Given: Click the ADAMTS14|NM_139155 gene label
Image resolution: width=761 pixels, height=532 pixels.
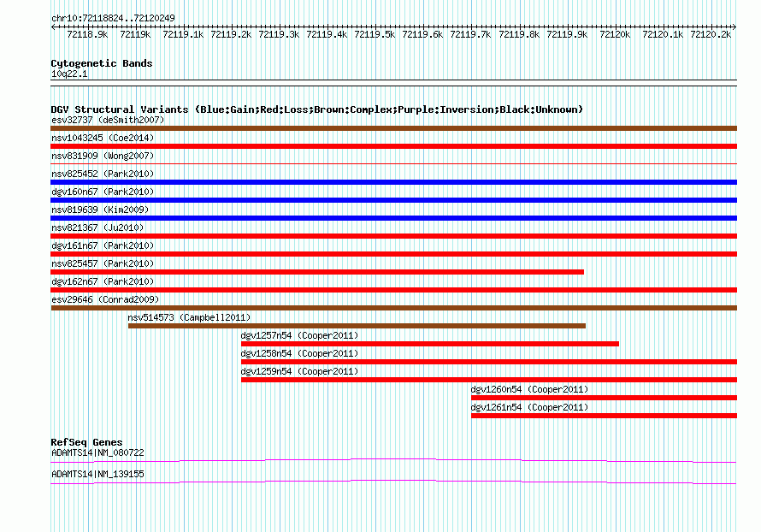Looking at the screenshot, I should pyautogui.click(x=97, y=474).
